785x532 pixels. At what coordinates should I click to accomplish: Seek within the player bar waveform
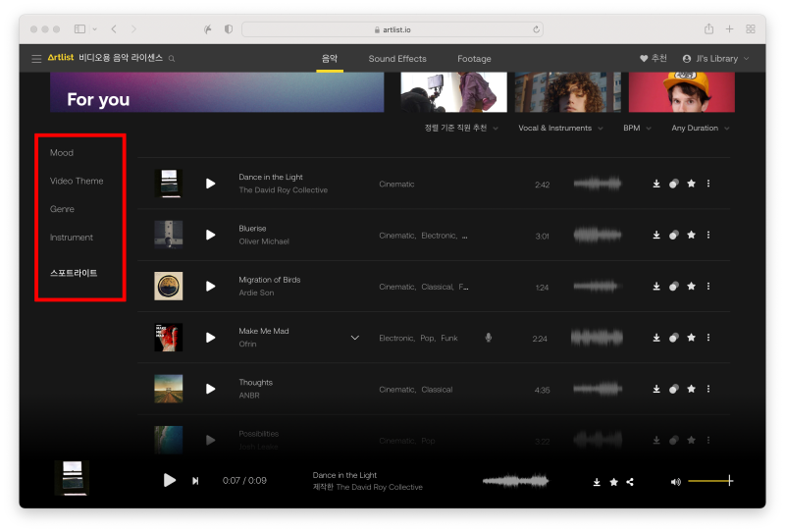[516, 481]
